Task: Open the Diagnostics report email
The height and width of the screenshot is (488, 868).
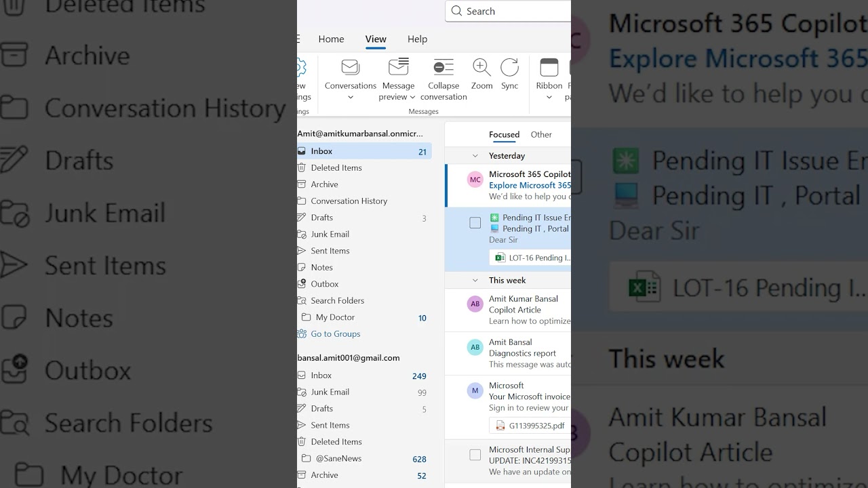Action: click(509, 353)
